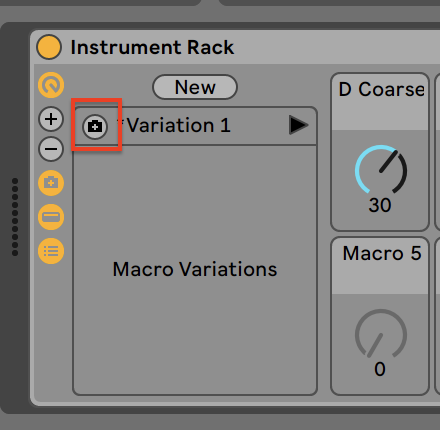Click the D Coarse value 30

point(380,205)
